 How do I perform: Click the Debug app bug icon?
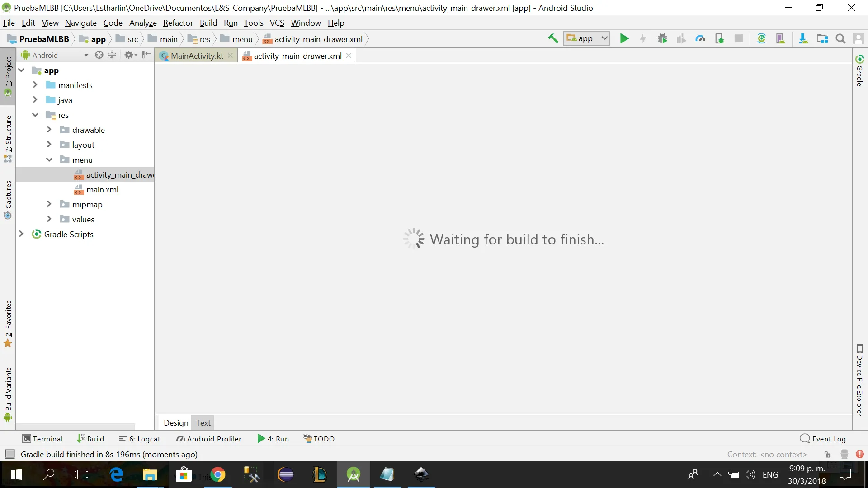(662, 39)
